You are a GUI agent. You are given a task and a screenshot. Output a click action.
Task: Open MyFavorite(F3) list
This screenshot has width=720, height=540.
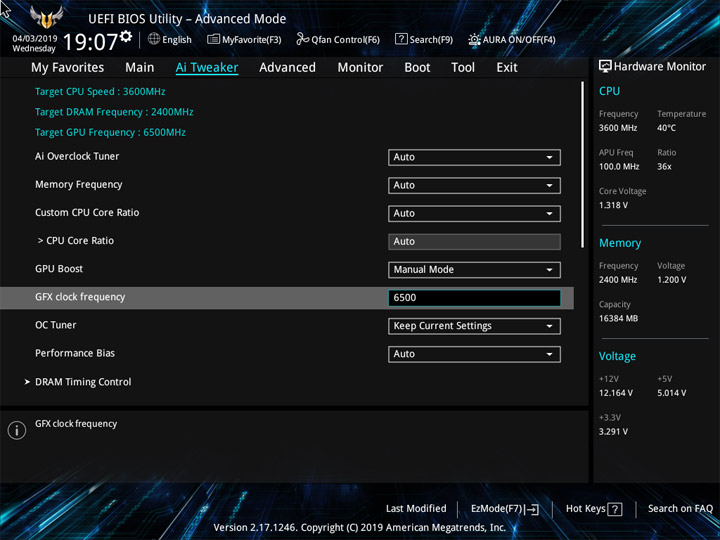tap(244, 39)
